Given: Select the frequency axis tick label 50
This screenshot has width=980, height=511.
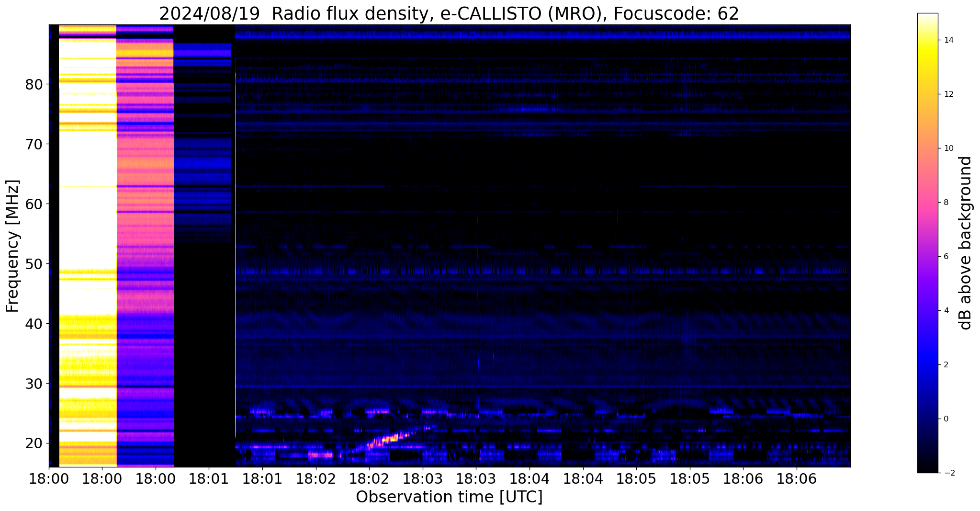Looking at the screenshot, I should pos(34,264).
